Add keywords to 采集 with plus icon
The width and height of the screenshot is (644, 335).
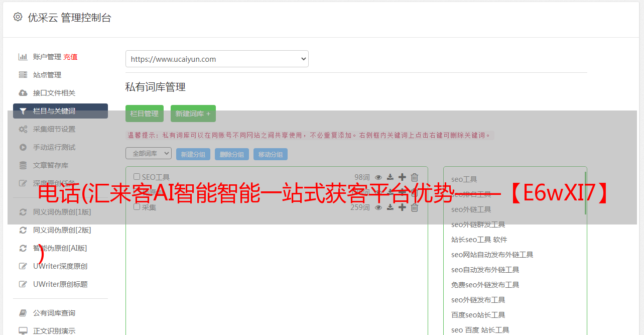402,207
